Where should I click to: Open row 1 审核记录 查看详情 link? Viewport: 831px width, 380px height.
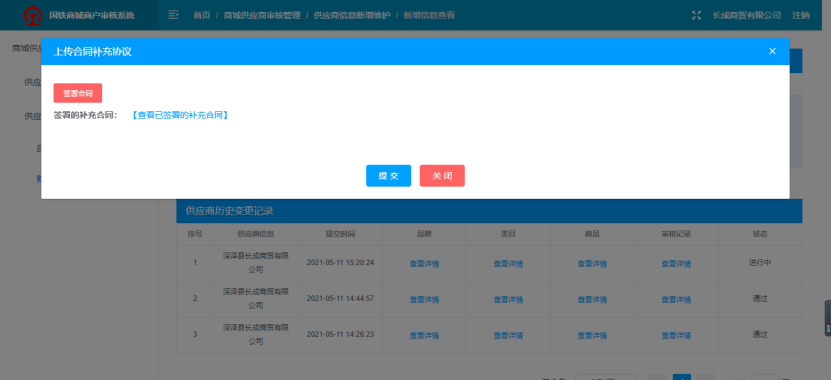click(676, 264)
